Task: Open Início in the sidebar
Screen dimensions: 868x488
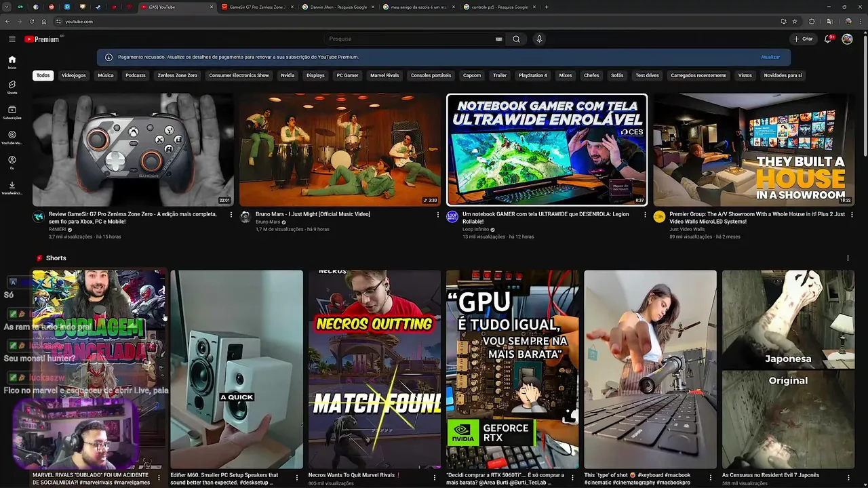Action: pos(12,62)
